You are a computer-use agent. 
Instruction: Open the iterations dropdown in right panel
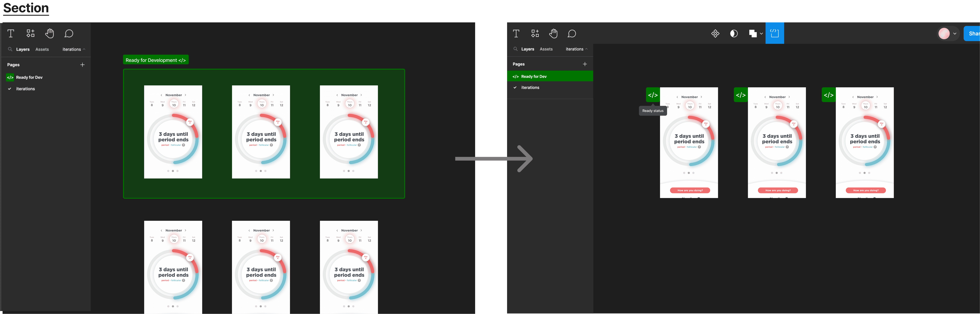577,49
